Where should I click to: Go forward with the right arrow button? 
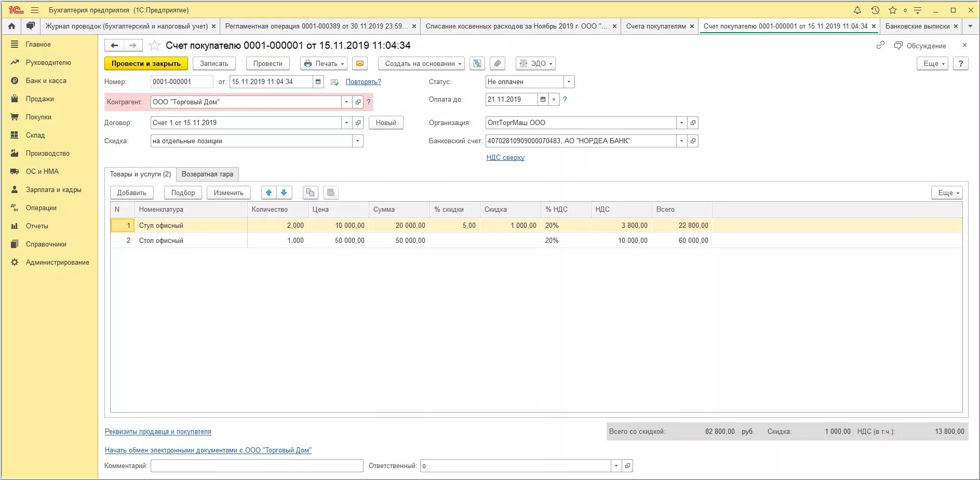click(x=133, y=46)
